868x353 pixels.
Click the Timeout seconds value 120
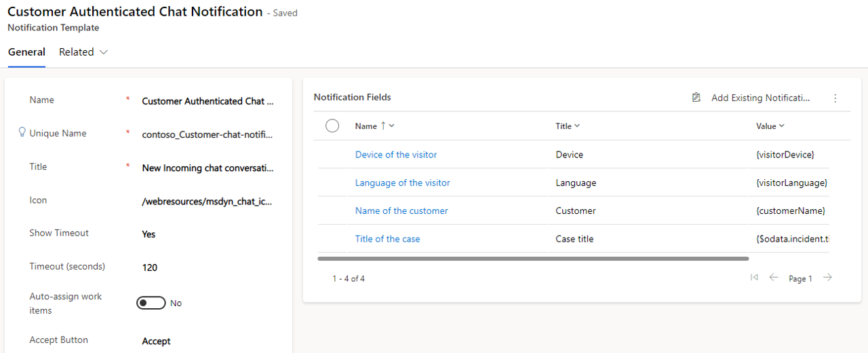[150, 267]
